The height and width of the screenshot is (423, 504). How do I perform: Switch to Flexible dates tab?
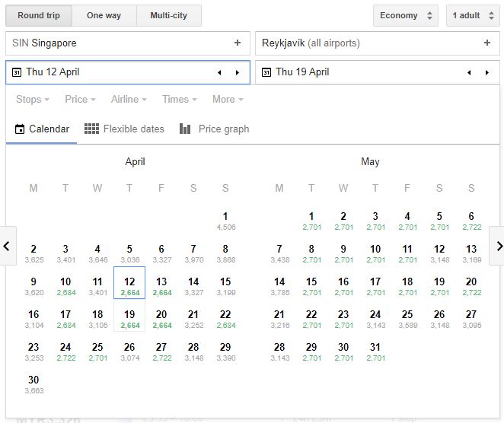124,129
